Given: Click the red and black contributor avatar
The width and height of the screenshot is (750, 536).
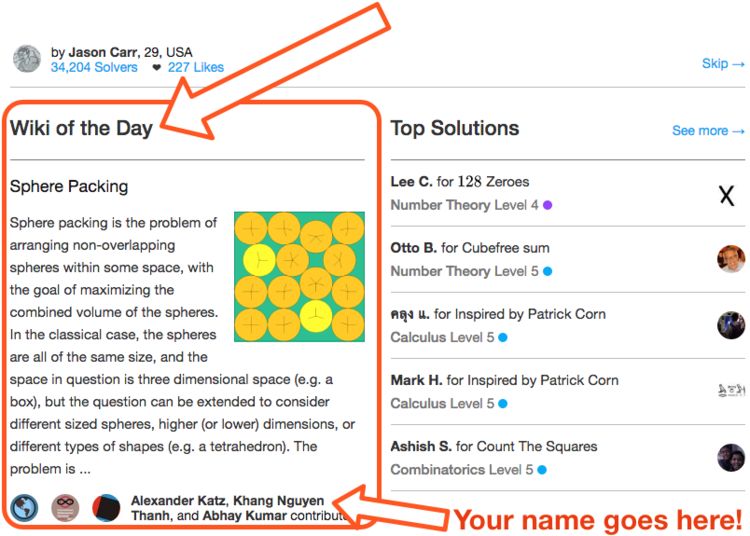Looking at the screenshot, I should point(106,508).
